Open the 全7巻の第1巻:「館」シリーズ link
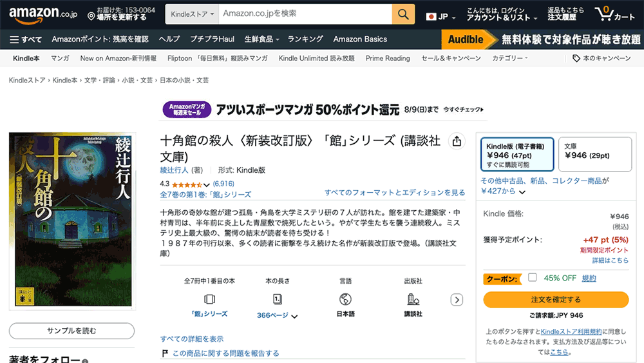This screenshot has height=363, width=644. tap(205, 195)
